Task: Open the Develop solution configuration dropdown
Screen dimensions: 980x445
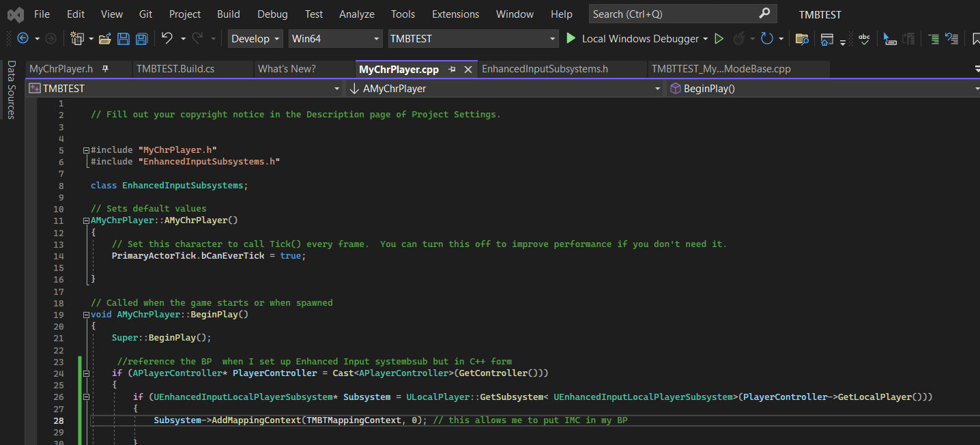Action: pos(255,39)
